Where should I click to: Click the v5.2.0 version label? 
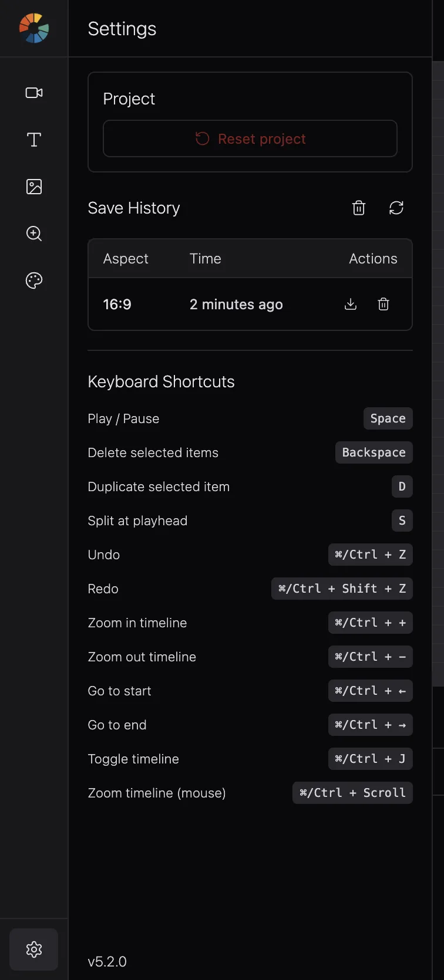click(107, 961)
